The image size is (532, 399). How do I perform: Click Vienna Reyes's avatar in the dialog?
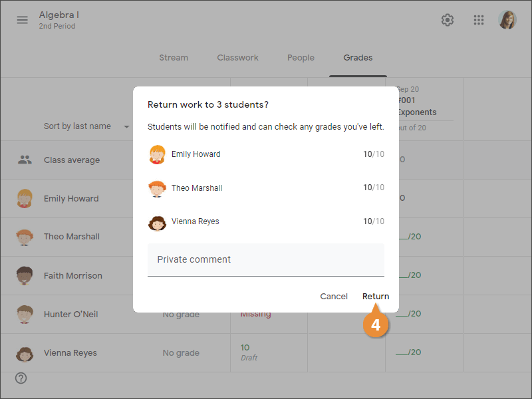[x=157, y=222]
